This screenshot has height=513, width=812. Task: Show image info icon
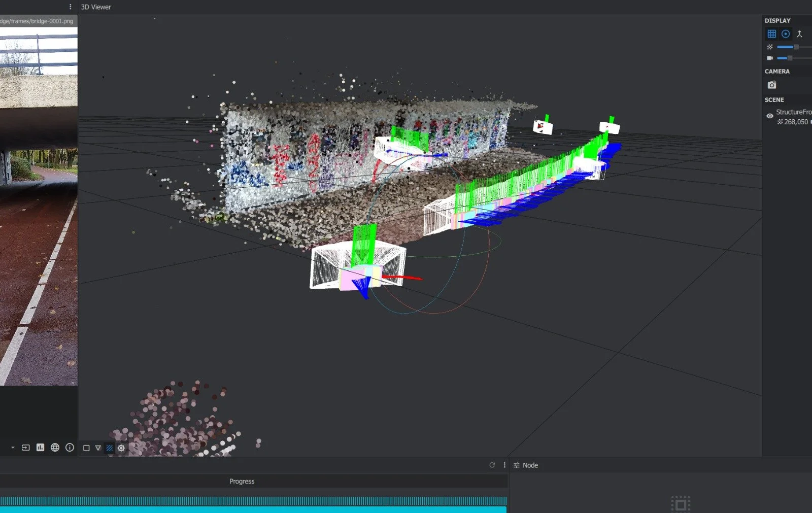tap(70, 448)
